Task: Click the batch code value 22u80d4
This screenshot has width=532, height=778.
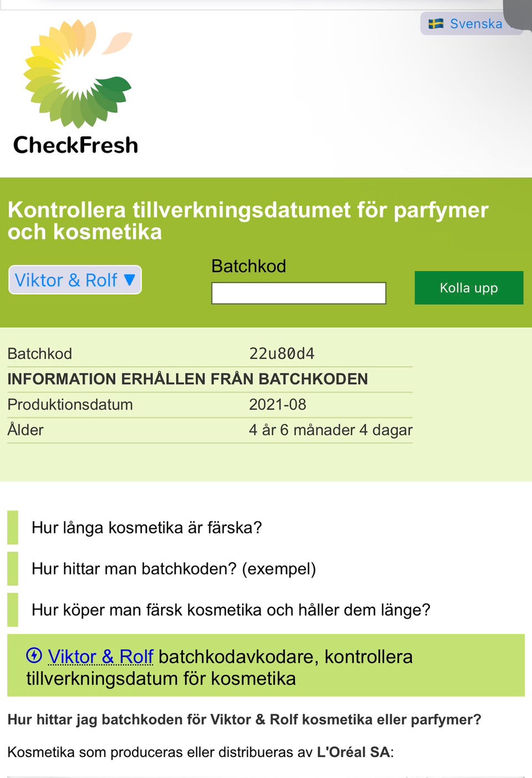Action: tap(282, 354)
